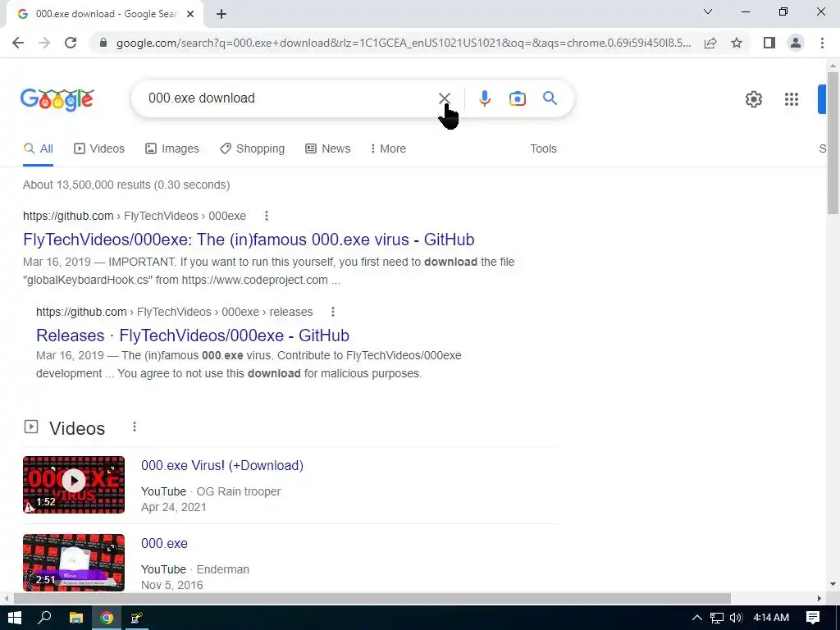
Task: Open 'FlyTechVideos/000exe' GitHub result
Action: (249, 240)
